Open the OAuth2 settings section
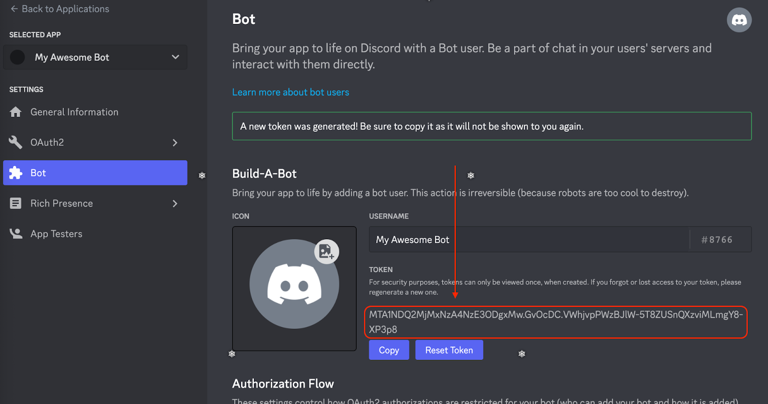 [x=95, y=143]
